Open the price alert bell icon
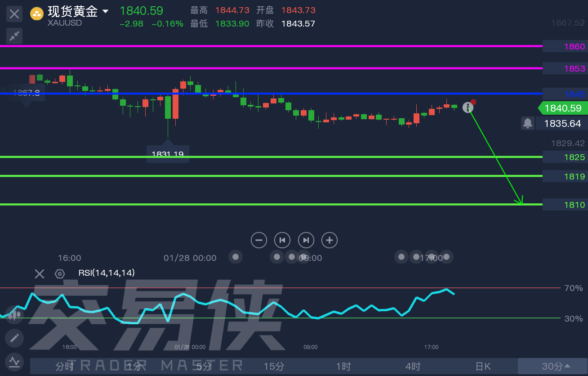 click(528, 123)
